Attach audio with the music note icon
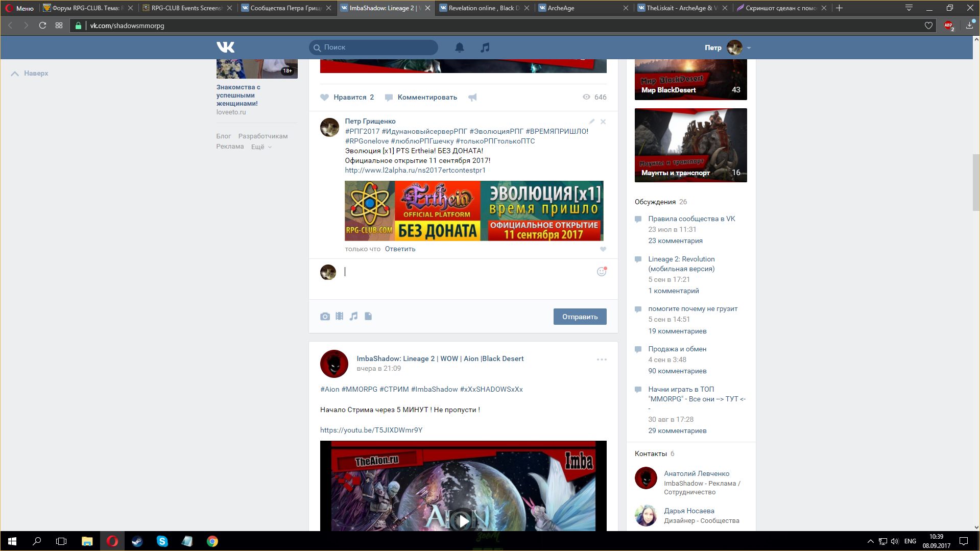The width and height of the screenshot is (980, 551). (x=353, y=316)
